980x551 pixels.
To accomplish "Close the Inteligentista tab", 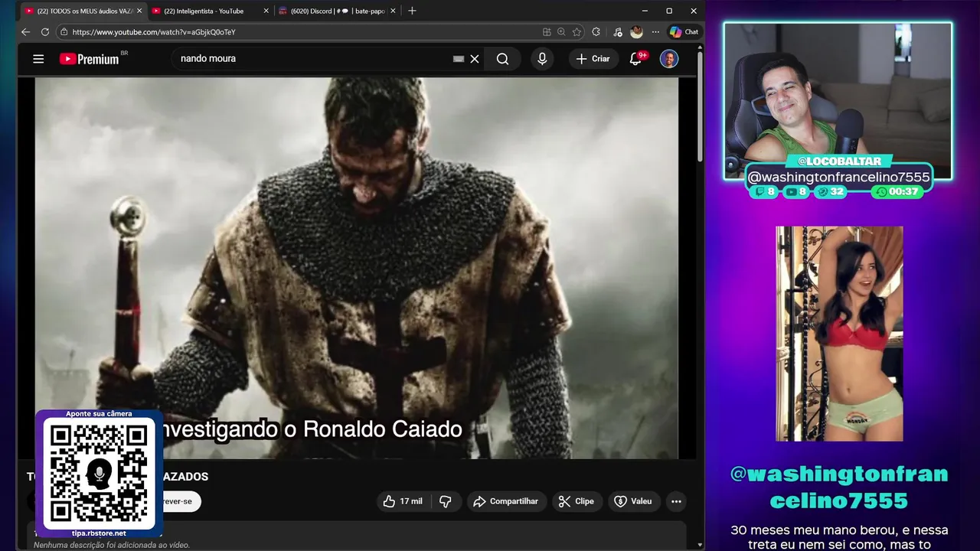I will click(x=266, y=11).
